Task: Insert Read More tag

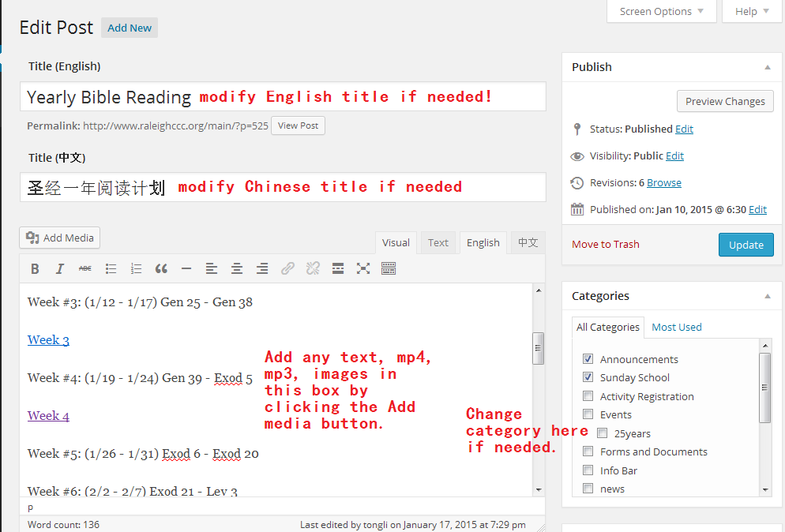Action: (338, 268)
